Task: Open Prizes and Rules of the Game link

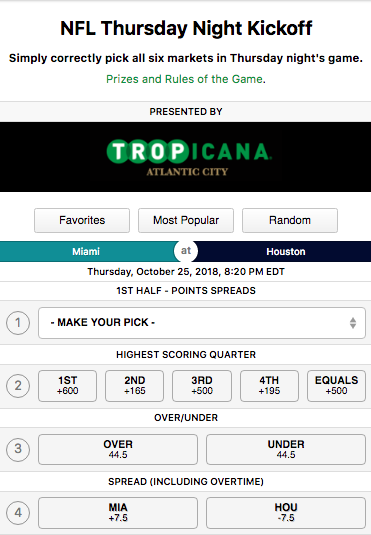Action: coord(184,79)
